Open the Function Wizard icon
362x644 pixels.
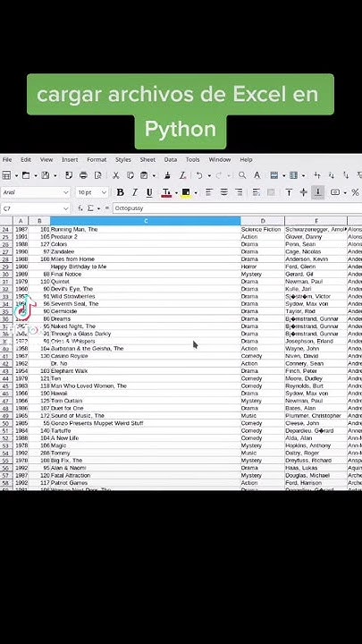[80, 208]
